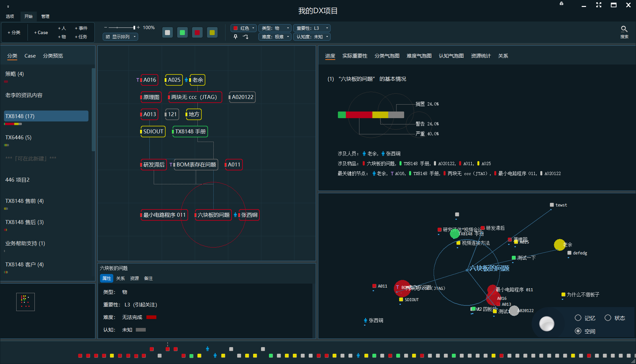This screenshot has width=636, height=364.
Task: Click the + 任务 button
Action: pos(81,37)
